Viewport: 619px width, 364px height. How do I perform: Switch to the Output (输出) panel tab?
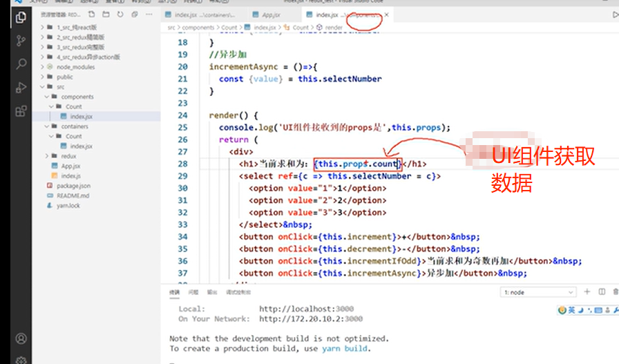[x=212, y=292]
